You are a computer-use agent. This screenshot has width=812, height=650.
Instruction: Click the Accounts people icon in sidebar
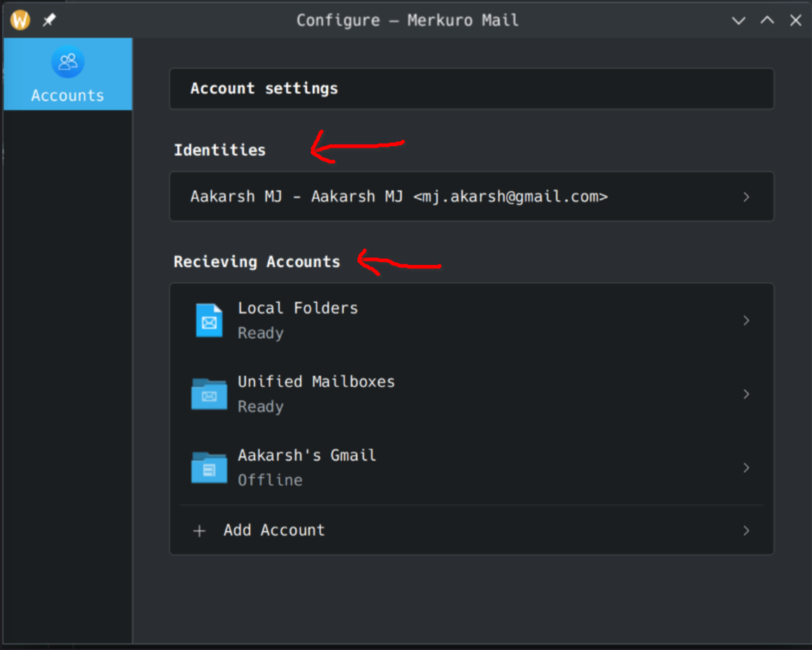tap(67, 63)
